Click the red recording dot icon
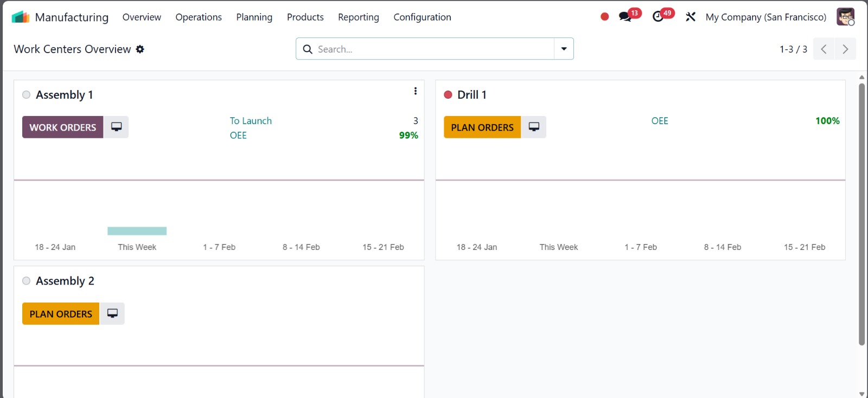The image size is (868, 398). [x=604, y=17]
